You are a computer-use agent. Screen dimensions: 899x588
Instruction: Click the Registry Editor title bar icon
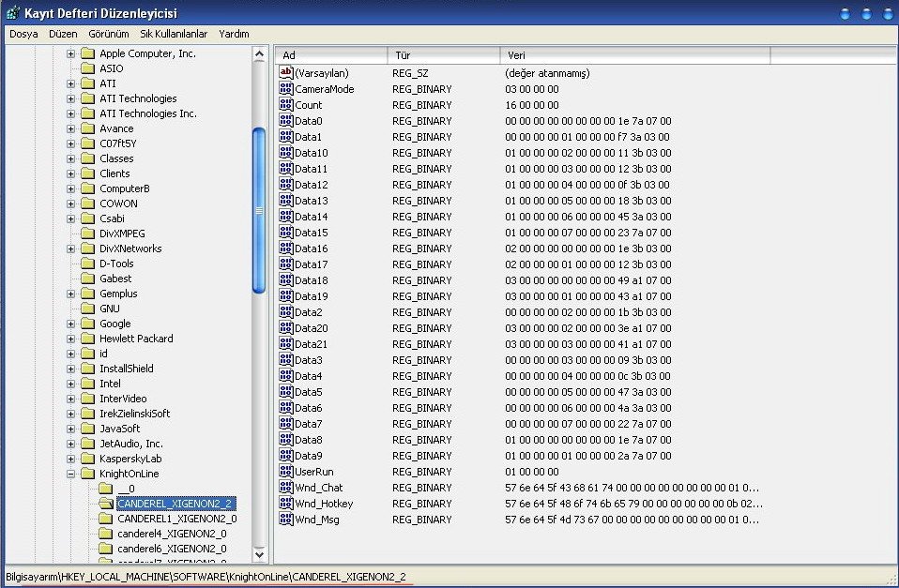click(x=12, y=12)
